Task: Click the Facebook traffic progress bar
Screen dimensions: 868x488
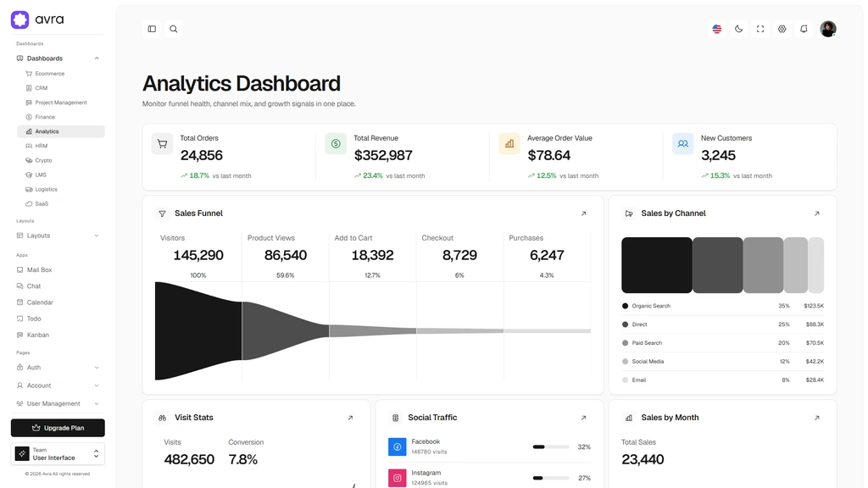Action: (551, 447)
